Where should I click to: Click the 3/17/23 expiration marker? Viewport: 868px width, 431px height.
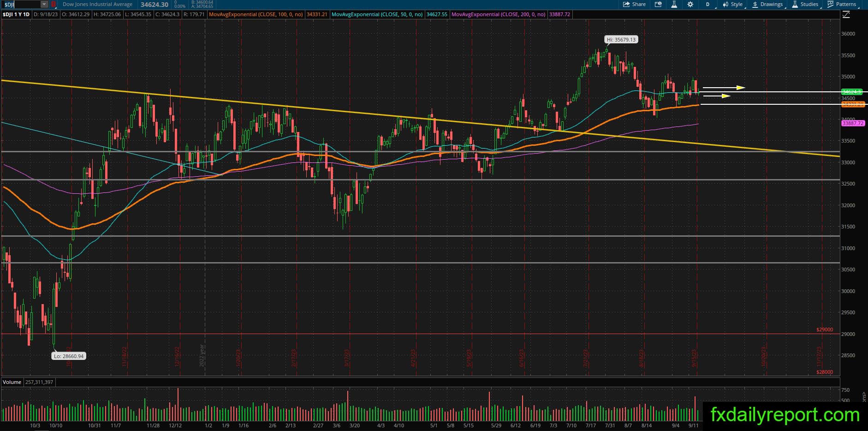tap(346, 358)
